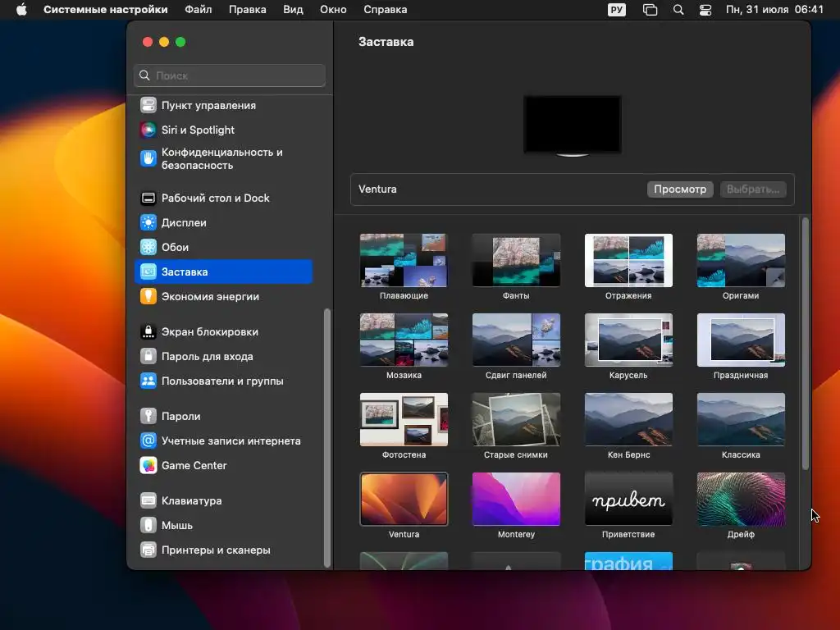Image resolution: width=840 pixels, height=630 pixels.
Task: Open Экономия энергии lightbulb icon
Action: click(148, 296)
